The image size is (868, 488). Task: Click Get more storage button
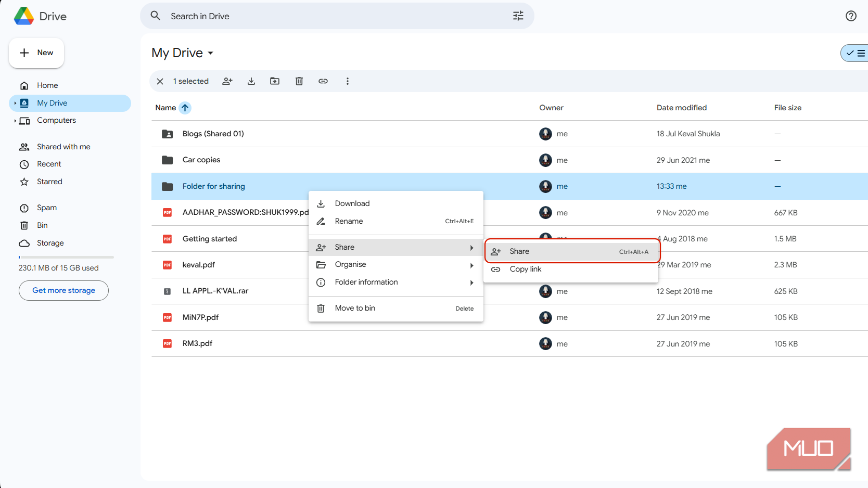[x=63, y=290]
